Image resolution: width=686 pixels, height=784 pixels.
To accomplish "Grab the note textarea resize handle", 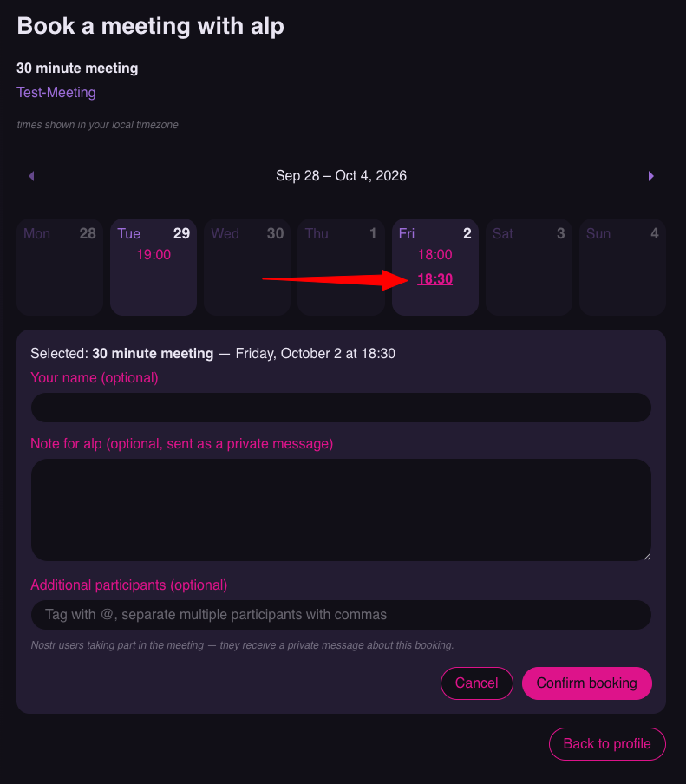I will point(646,556).
